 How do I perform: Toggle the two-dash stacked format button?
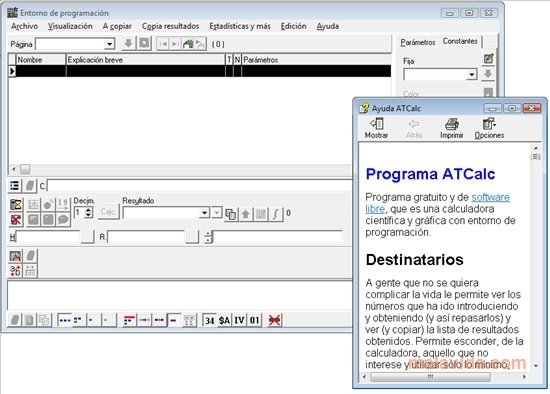[79, 320]
